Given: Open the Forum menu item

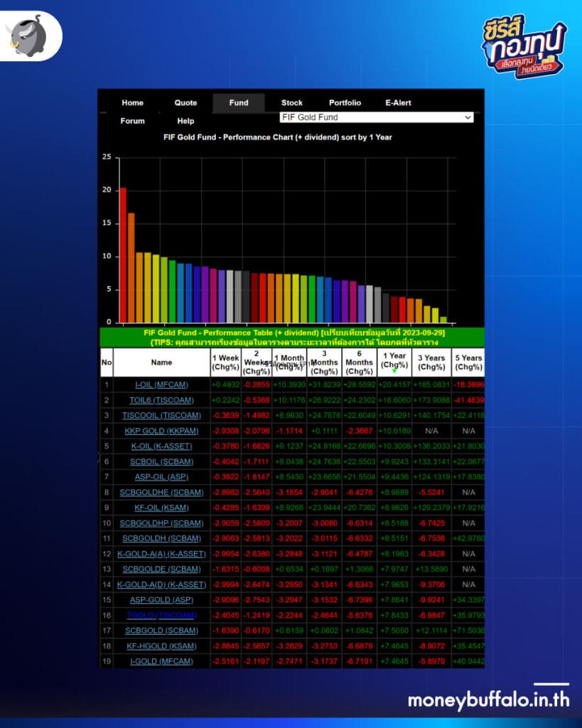Looking at the screenshot, I should pos(132,121).
